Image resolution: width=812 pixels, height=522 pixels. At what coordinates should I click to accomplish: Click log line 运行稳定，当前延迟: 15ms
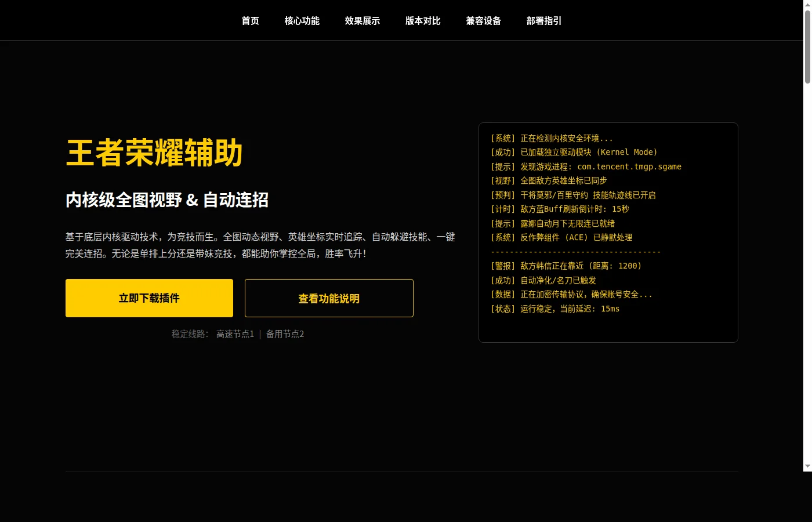(x=555, y=309)
